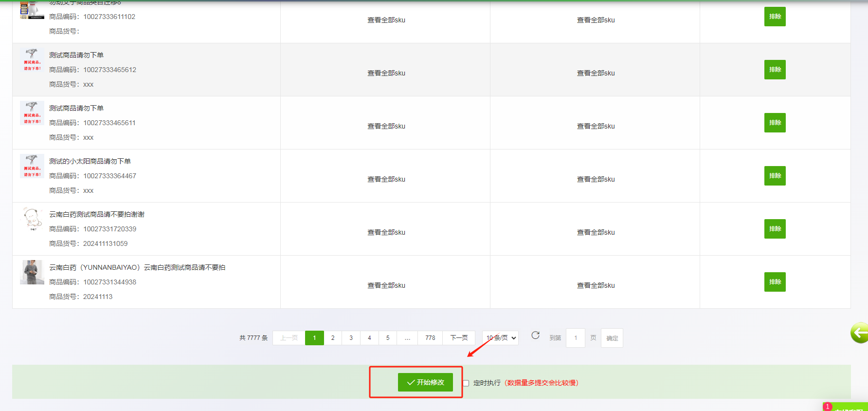Screen dimensions: 868x411
Task: Enable the 定时执行 scheduled execution checkbox
Action: [x=466, y=383]
